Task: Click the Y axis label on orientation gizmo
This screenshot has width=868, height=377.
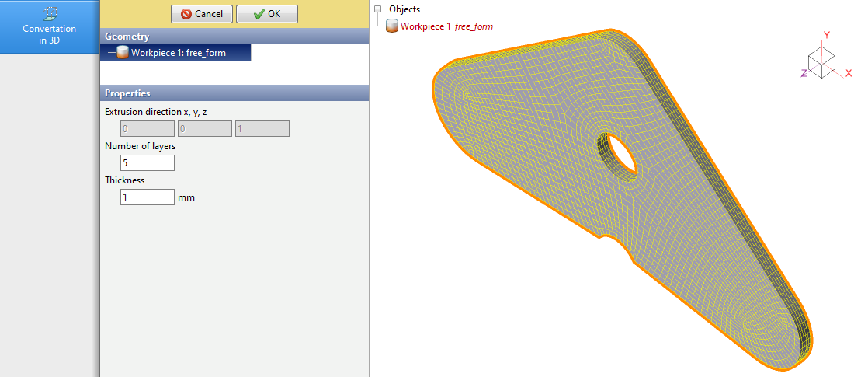Action: (x=827, y=35)
